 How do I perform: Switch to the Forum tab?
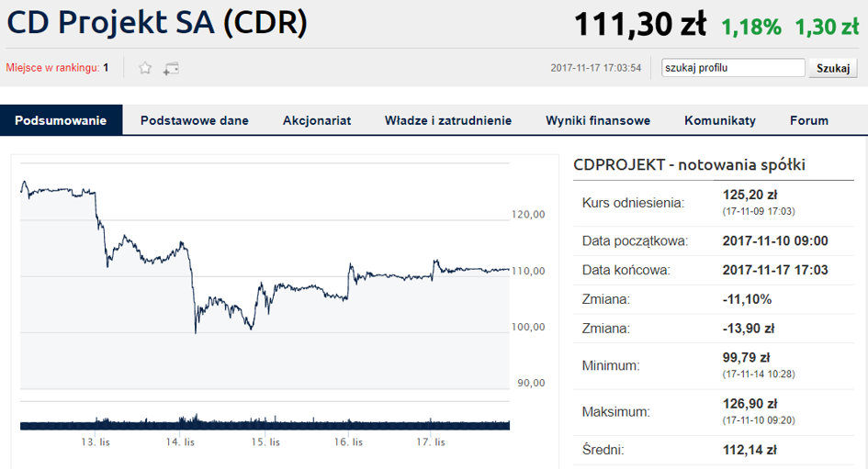[x=809, y=120]
